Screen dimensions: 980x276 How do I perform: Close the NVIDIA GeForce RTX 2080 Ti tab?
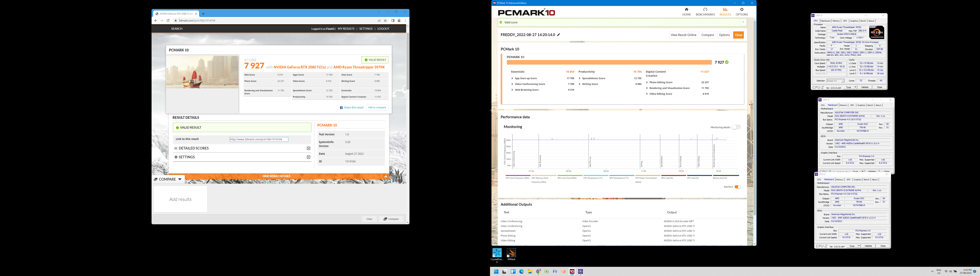(x=196, y=14)
